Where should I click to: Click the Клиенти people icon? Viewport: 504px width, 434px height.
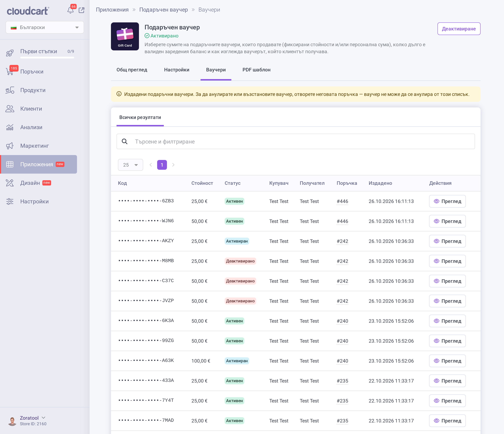10,109
